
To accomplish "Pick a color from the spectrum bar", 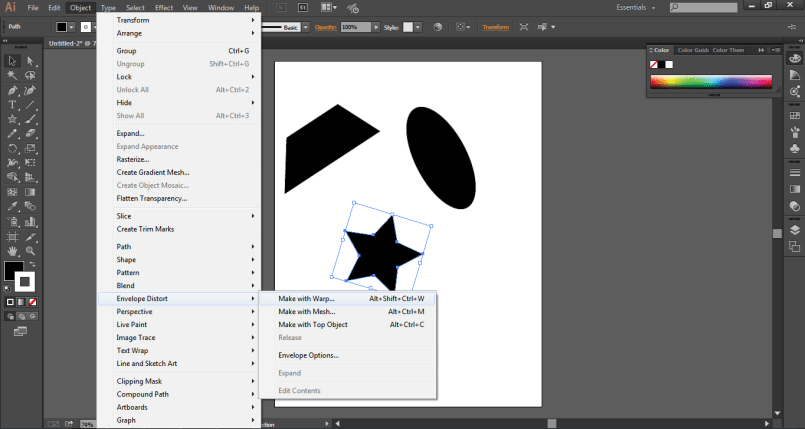I will [x=710, y=82].
